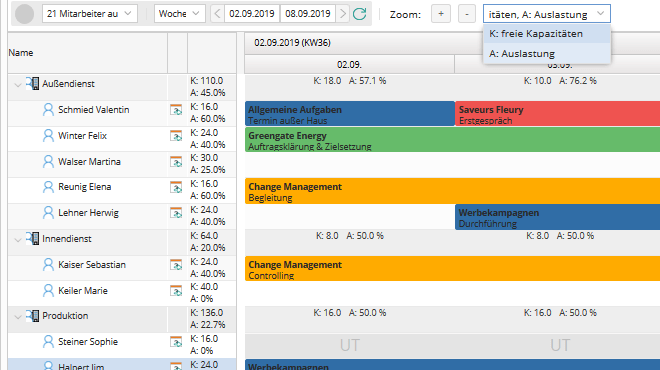The width and height of the screenshot is (660, 370).
Task: Select Werbekampagnen Durchführung bar
Action: pyautogui.click(x=557, y=217)
